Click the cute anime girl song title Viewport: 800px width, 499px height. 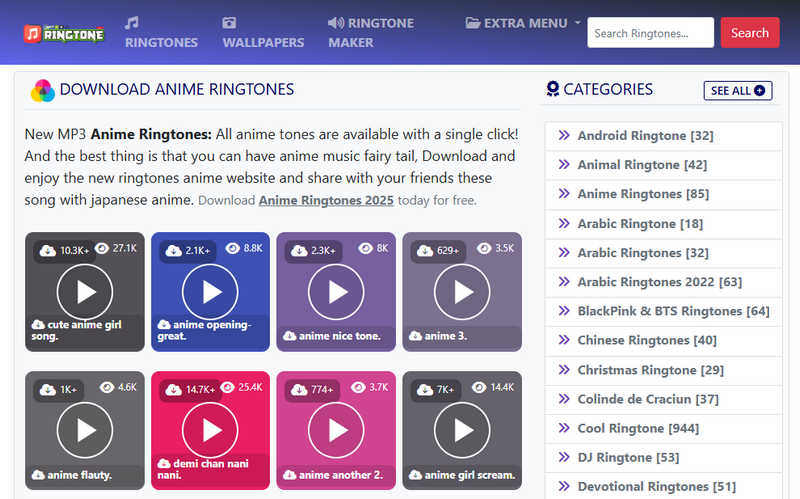pyautogui.click(x=77, y=330)
